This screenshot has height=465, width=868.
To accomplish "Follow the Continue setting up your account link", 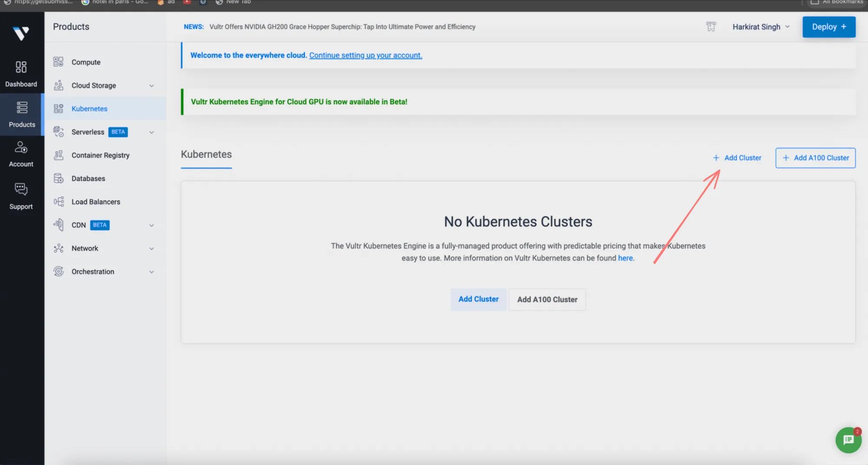I will 365,56.
